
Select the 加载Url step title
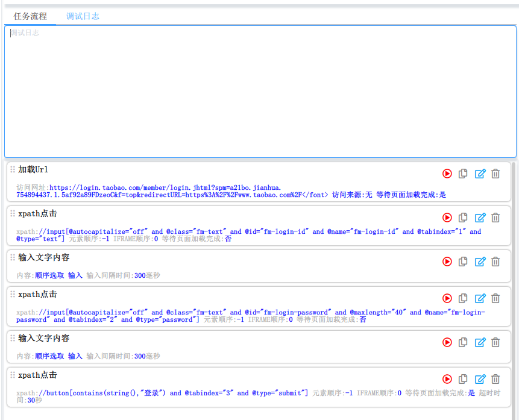(33, 169)
